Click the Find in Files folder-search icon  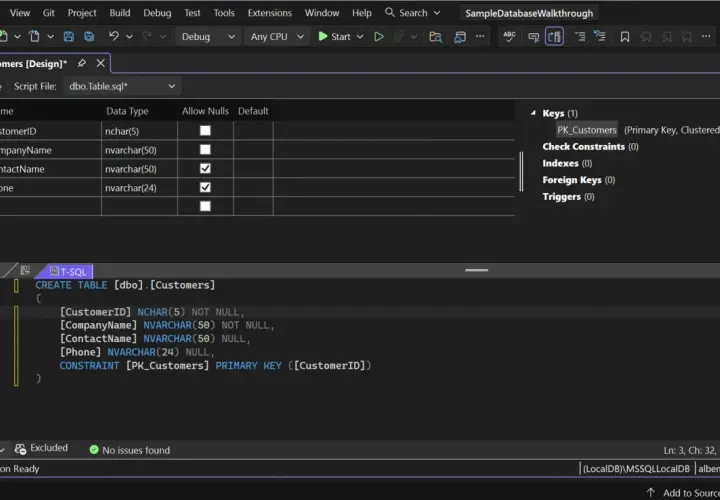[x=435, y=37]
